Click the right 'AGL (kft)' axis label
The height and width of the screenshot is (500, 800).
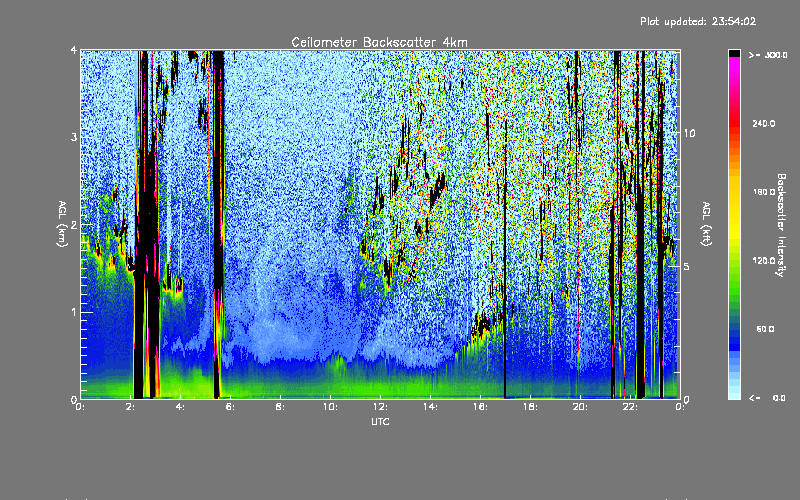pyautogui.click(x=706, y=224)
